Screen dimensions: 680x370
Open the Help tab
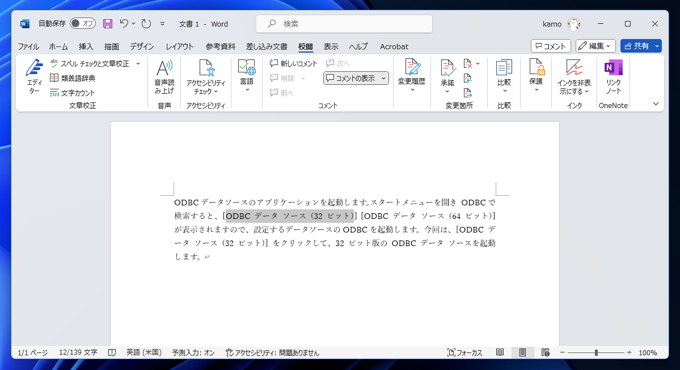359,46
